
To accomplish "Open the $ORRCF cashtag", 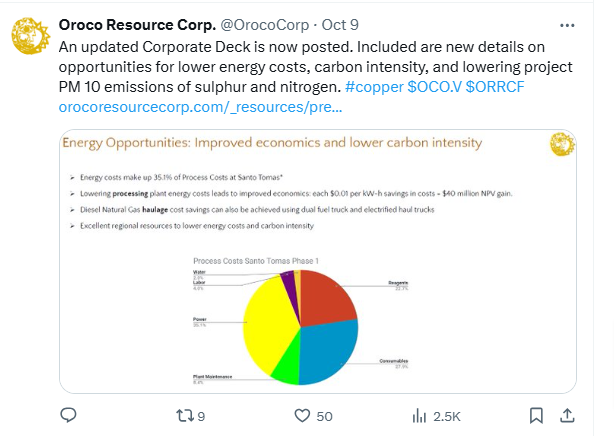I will coord(495,87).
